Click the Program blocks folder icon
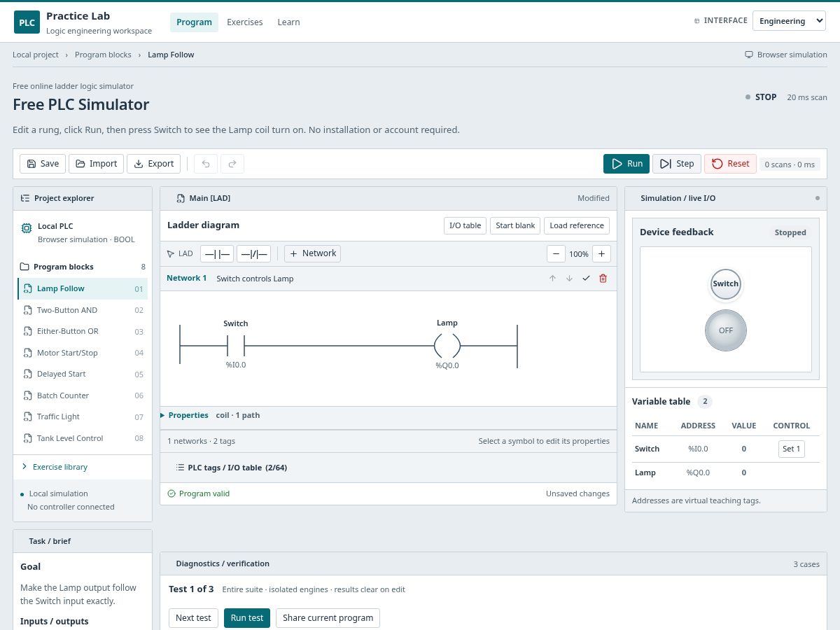Image resolution: width=840 pixels, height=630 pixels. pyautogui.click(x=24, y=267)
